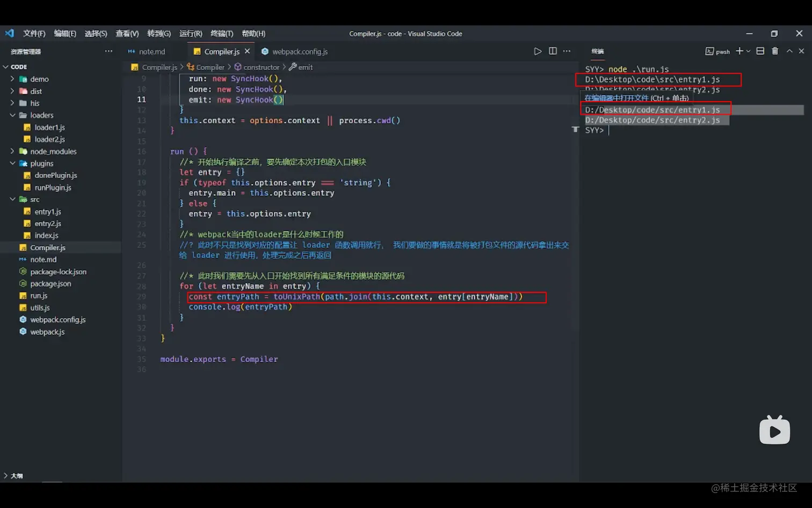Viewport: 812px width, 508px height.
Task: Collapse the loaders folder
Action: [x=41, y=115]
